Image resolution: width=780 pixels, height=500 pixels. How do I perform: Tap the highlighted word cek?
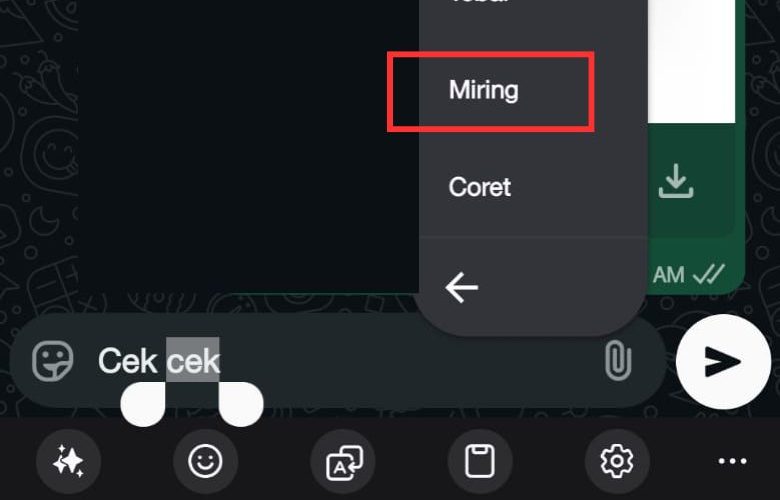[193, 360]
